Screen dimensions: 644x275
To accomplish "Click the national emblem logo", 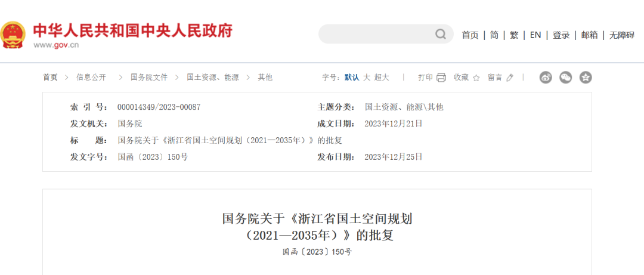I will (13, 35).
